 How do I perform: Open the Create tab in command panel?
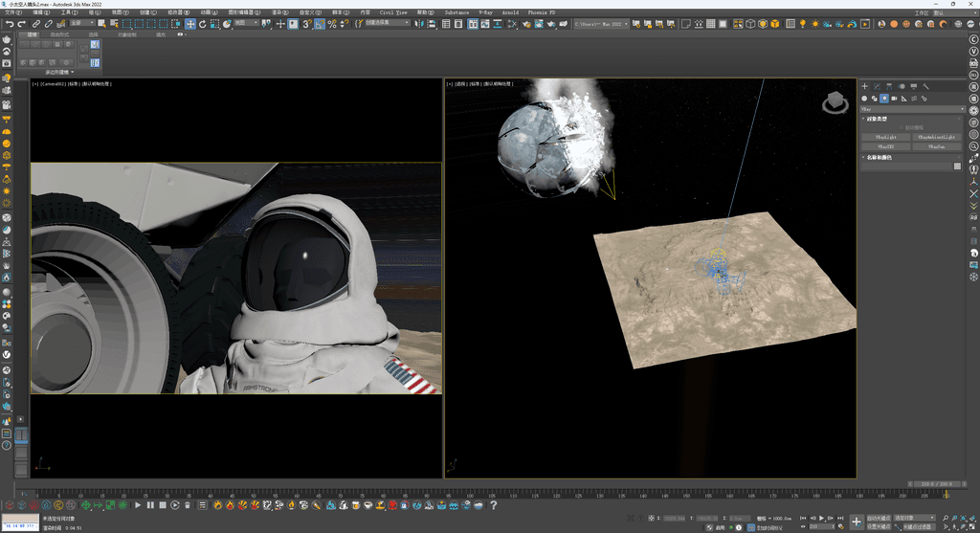(x=865, y=86)
